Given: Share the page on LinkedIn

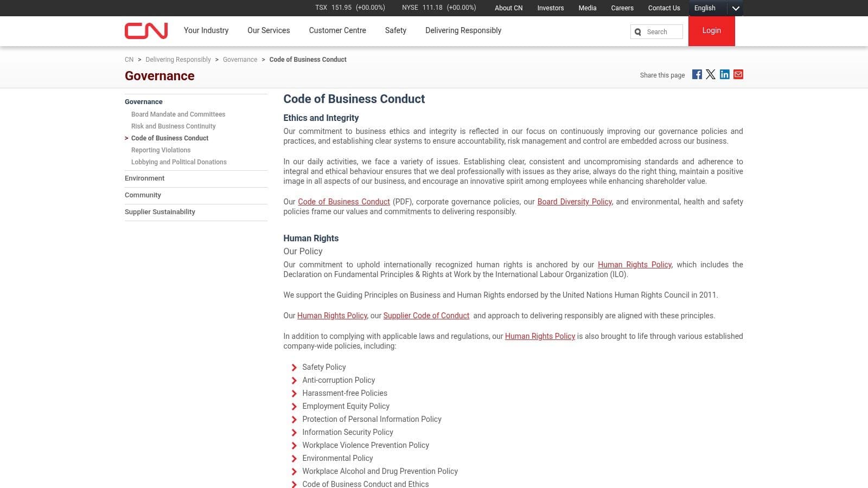Looking at the screenshot, I should tap(725, 74).
